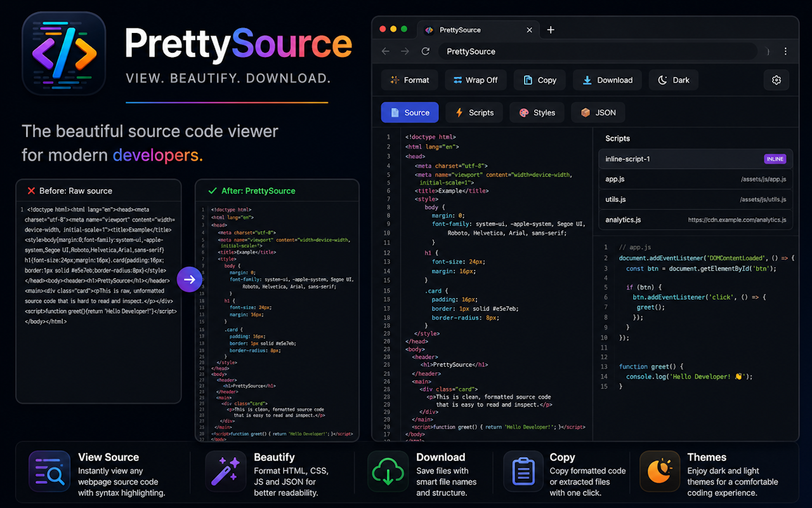The width and height of the screenshot is (812, 508).
Task: Click the View Source feature icon
Action: [x=49, y=472]
